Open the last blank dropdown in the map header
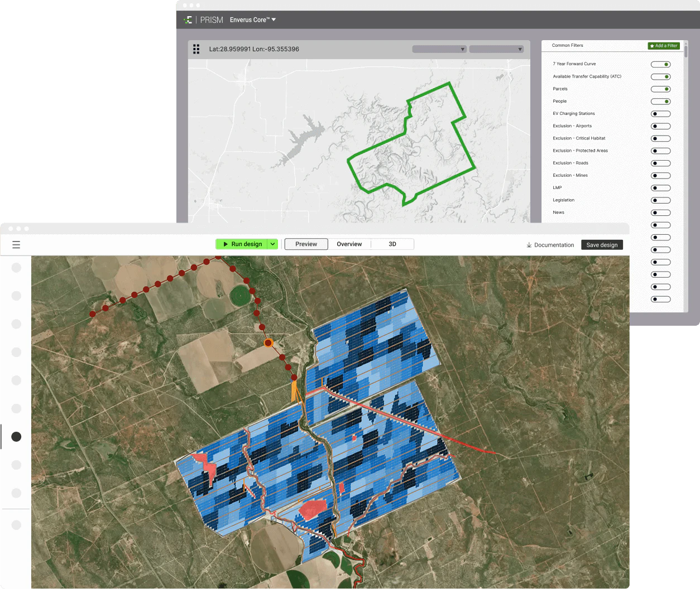Screen dimensions: 700x589 point(496,49)
